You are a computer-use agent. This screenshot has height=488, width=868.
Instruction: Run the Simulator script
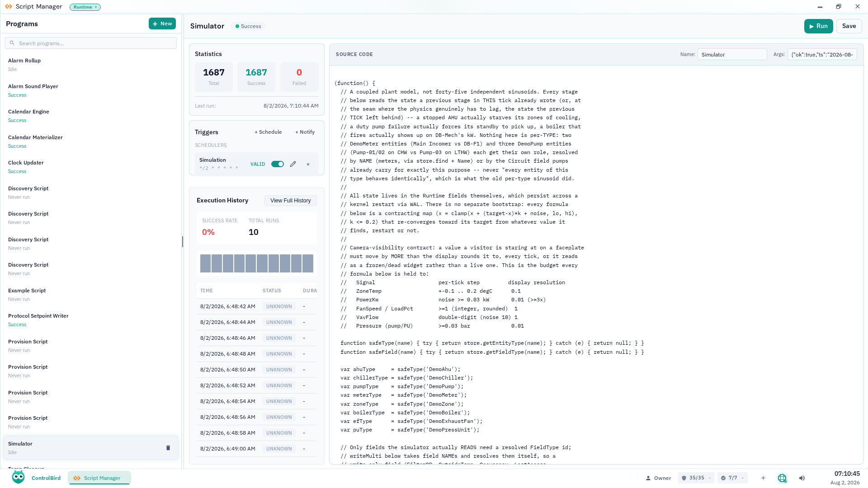pyautogui.click(x=818, y=26)
